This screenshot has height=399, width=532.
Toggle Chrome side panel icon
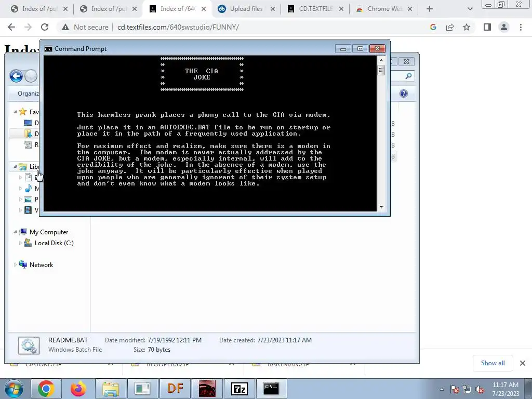click(487, 27)
